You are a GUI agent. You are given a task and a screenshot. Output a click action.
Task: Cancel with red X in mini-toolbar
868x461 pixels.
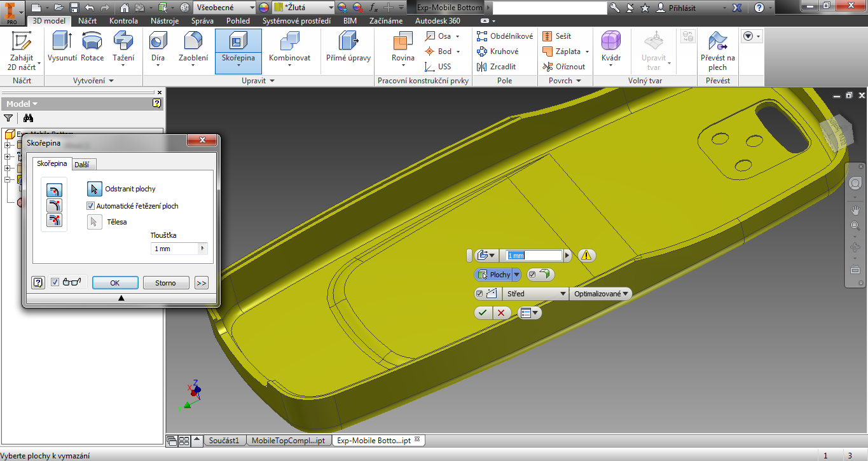[502, 313]
